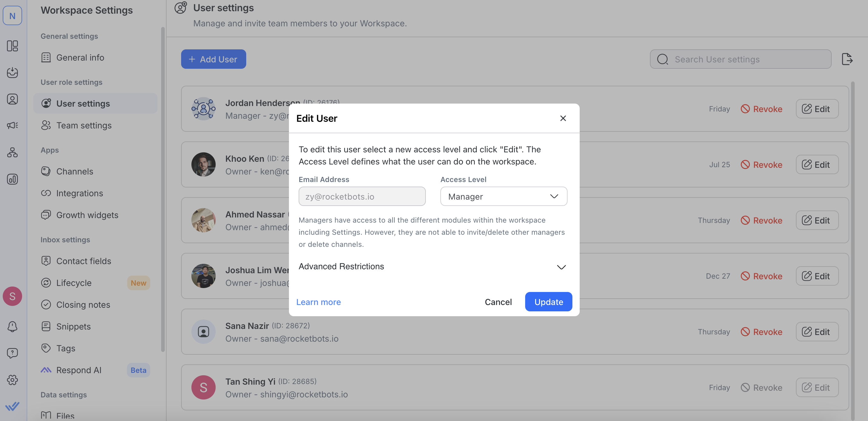Click the Learn more link
This screenshot has width=868, height=421.
click(318, 302)
